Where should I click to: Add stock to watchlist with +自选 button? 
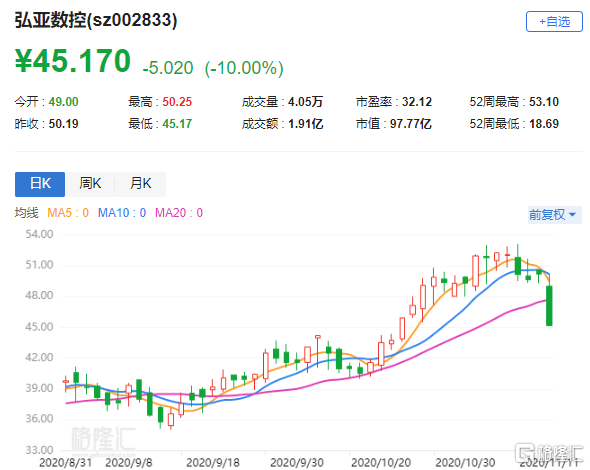click(x=554, y=21)
